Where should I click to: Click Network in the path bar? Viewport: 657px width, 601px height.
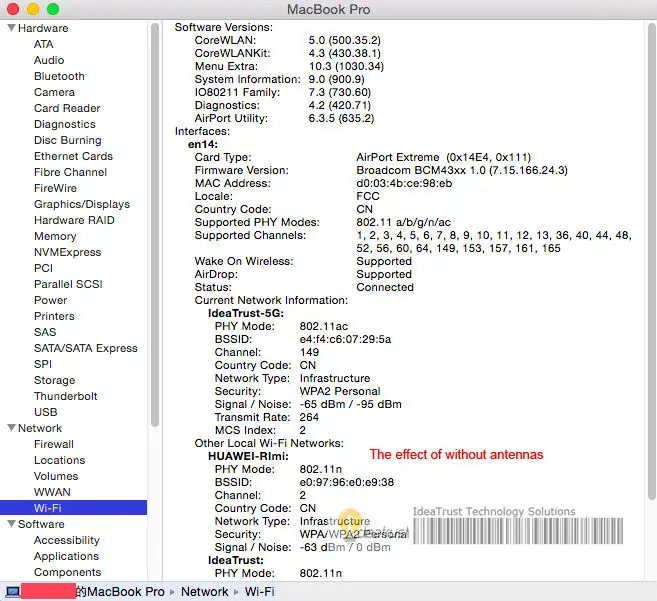(204, 592)
